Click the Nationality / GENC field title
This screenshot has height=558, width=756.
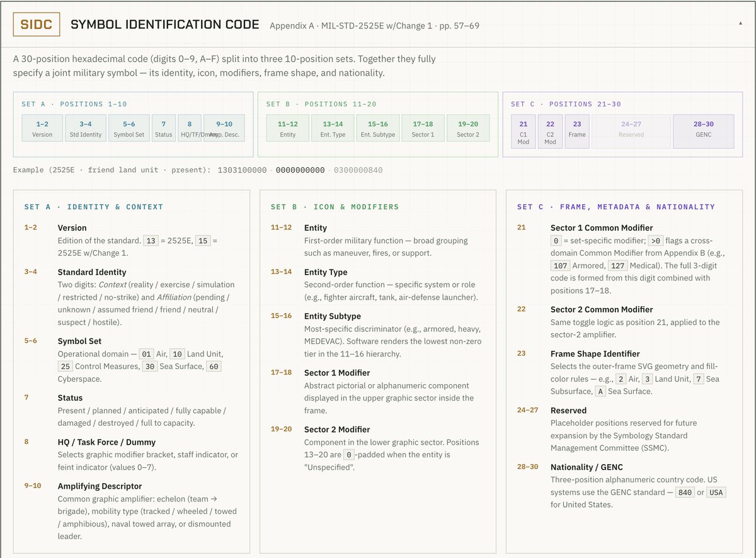click(587, 467)
